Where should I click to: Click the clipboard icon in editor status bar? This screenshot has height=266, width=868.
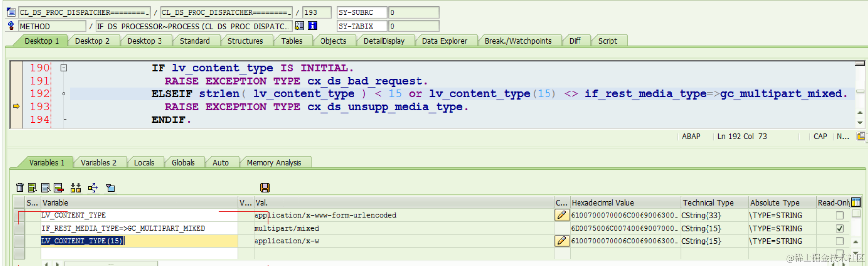(861, 136)
